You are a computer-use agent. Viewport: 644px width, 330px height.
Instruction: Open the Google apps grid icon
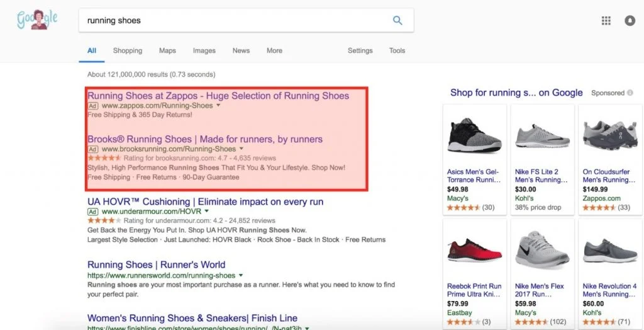[606, 21]
